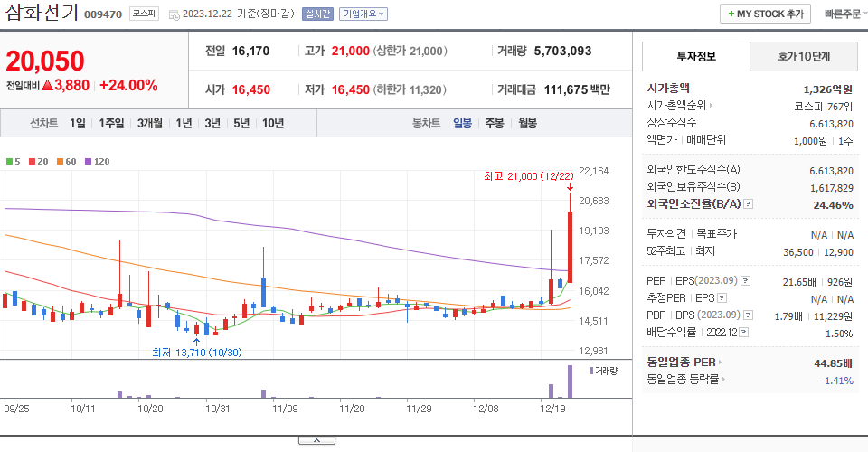
Task: Click the 전일 value 16,170
Action: pos(250,51)
